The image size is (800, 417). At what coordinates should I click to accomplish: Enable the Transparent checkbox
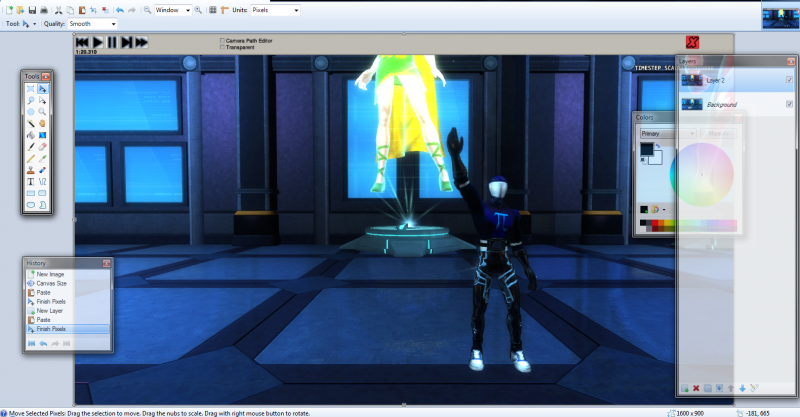[222, 47]
